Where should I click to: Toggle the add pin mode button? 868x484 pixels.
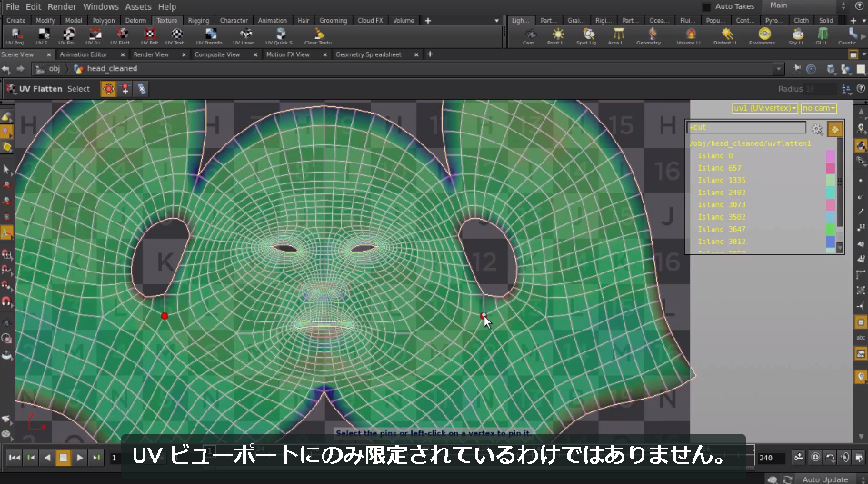[x=125, y=88]
